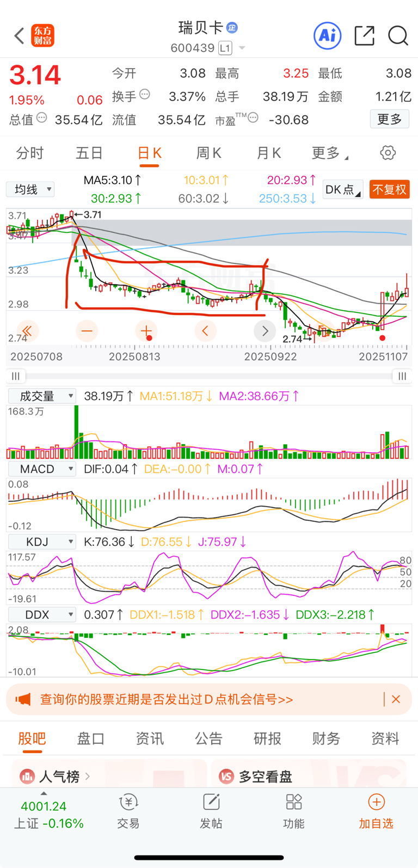Viewport: 418px width, 868px height.
Task: Open 发帖 post icon in bottom bar
Action: 211,802
